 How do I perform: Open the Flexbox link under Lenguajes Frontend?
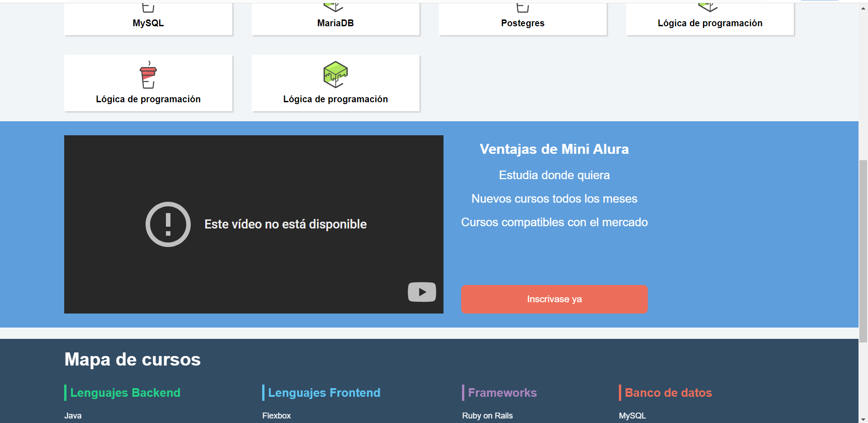pos(277,416)
